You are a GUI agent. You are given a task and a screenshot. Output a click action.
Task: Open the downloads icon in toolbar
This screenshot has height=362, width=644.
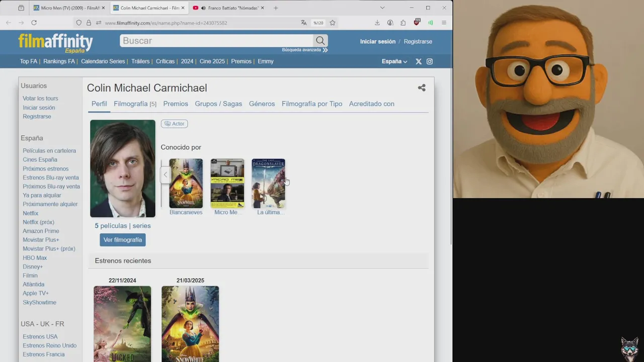click(x=377, y=23)
